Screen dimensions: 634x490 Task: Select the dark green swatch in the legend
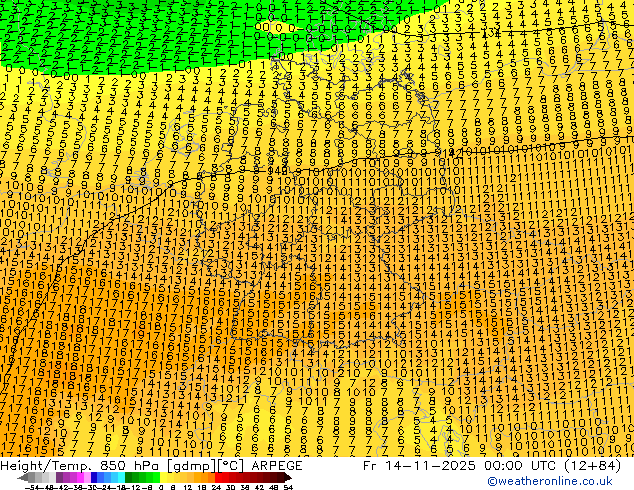[x=129, y=478]
